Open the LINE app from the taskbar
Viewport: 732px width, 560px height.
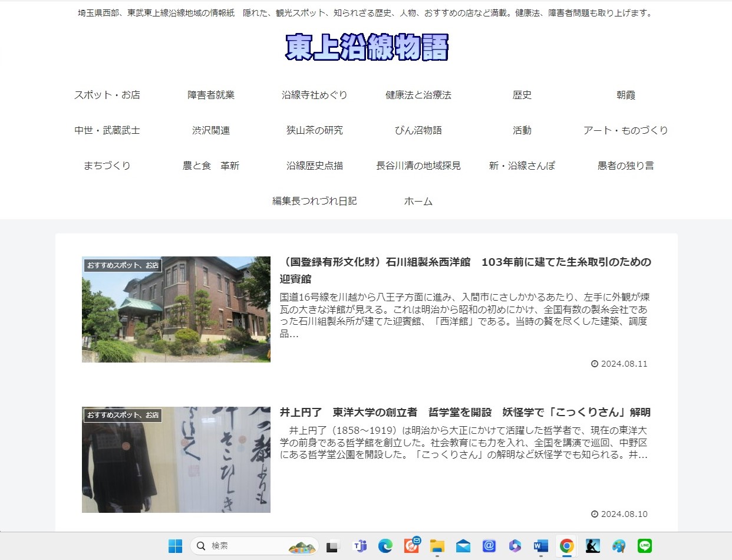click(x=645, y=546)
